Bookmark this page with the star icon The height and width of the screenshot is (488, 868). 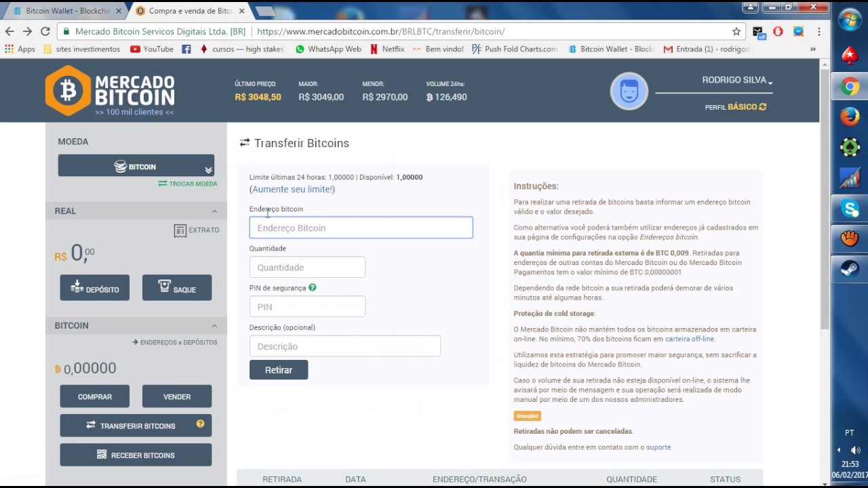tap(736, 31)
